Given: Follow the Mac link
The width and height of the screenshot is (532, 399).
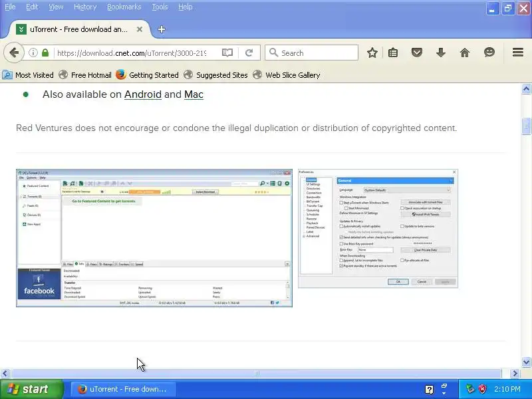Looking at the screenshot, I should point(194,94).
